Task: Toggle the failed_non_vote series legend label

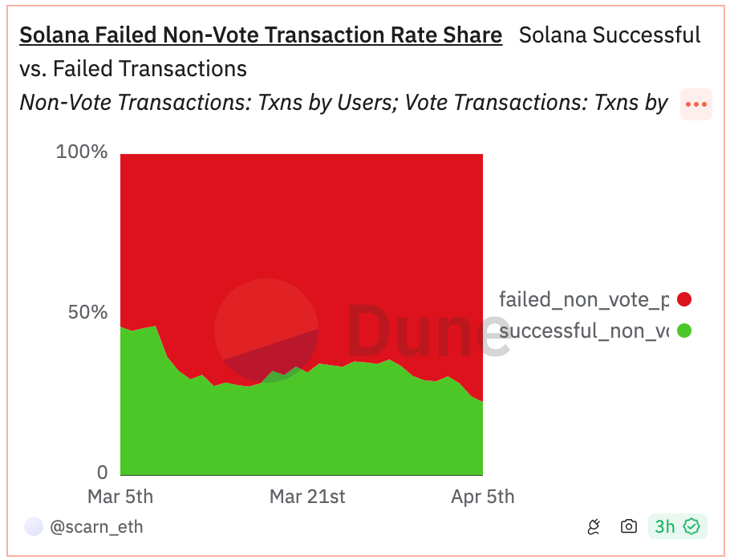Action: pos(583,299)
